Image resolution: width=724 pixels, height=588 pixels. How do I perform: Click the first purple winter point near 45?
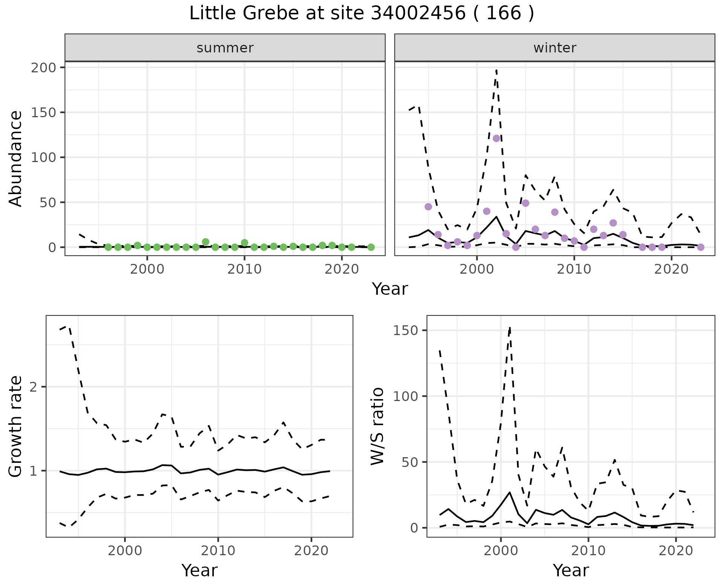click(428, 207)
